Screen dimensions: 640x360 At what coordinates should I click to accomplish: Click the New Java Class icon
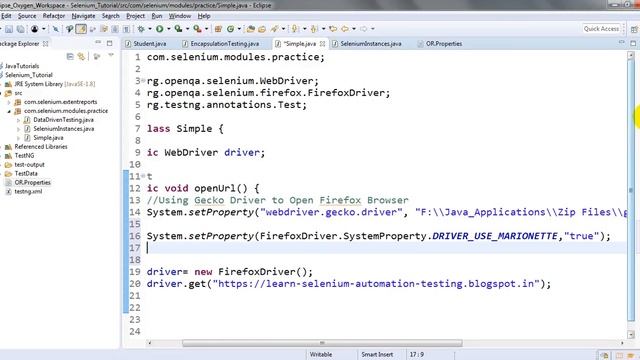point(231,29)
